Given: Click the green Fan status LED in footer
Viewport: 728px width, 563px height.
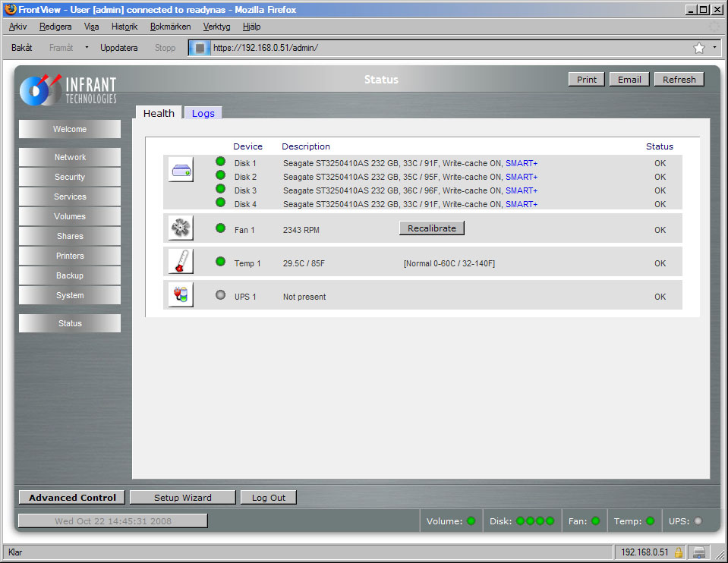Looking at the screenshot, I should (595, 521).
